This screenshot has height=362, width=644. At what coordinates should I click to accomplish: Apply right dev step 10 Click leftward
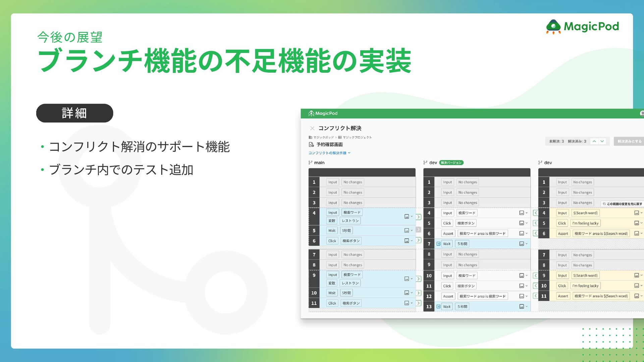(536, 286)
